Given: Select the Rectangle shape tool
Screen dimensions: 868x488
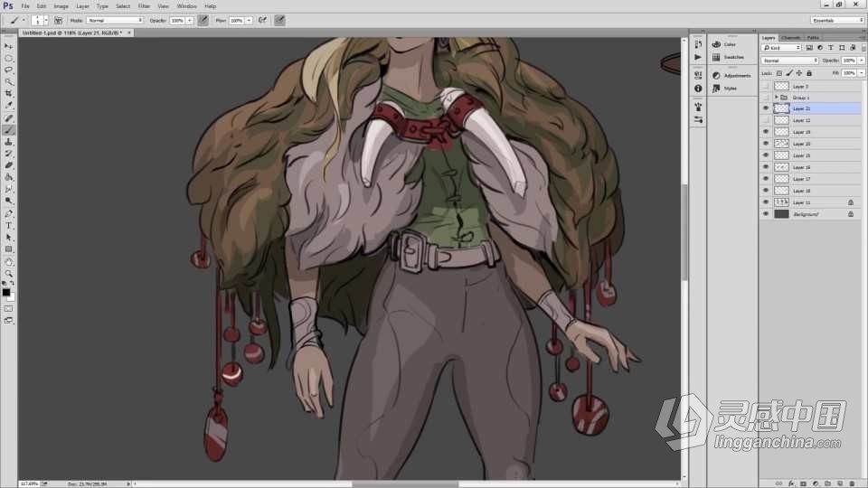Looking at the screenshot, I should 8,249.
